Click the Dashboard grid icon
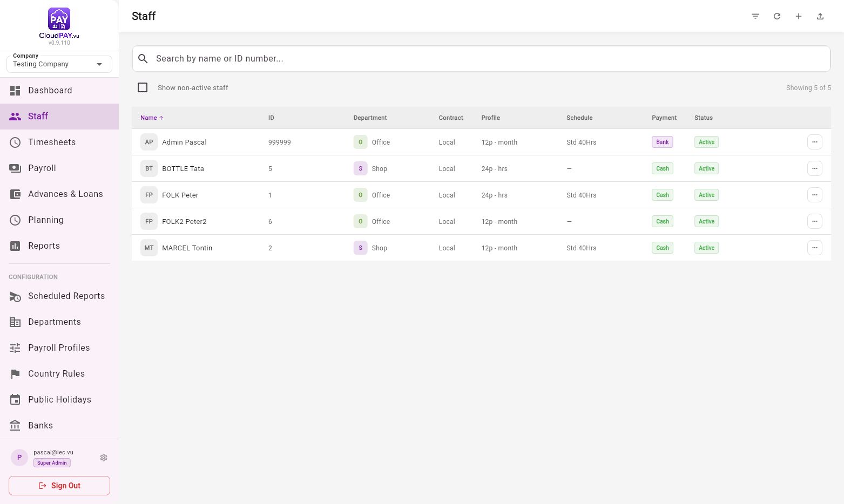The image size is (844, 504). coord(15,91)
